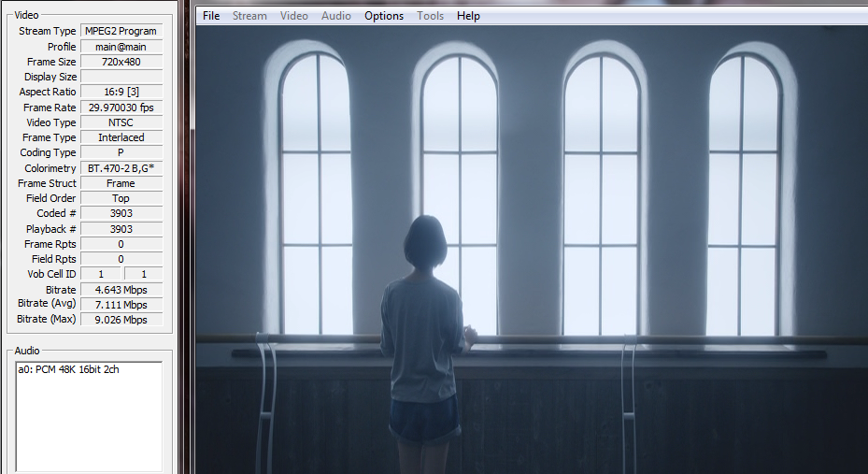The image size is (868, 474).
Task: Open the Video menu
Action: click(x=293, y=16)
